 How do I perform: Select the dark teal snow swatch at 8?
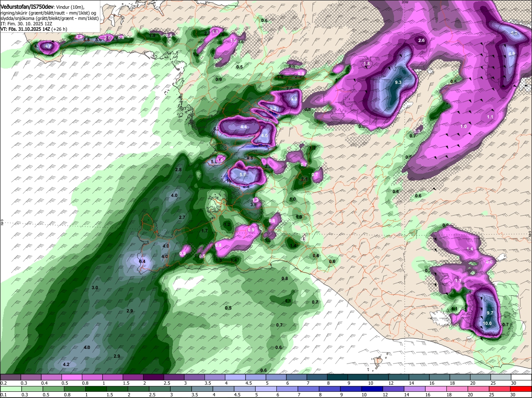[337, 377]
